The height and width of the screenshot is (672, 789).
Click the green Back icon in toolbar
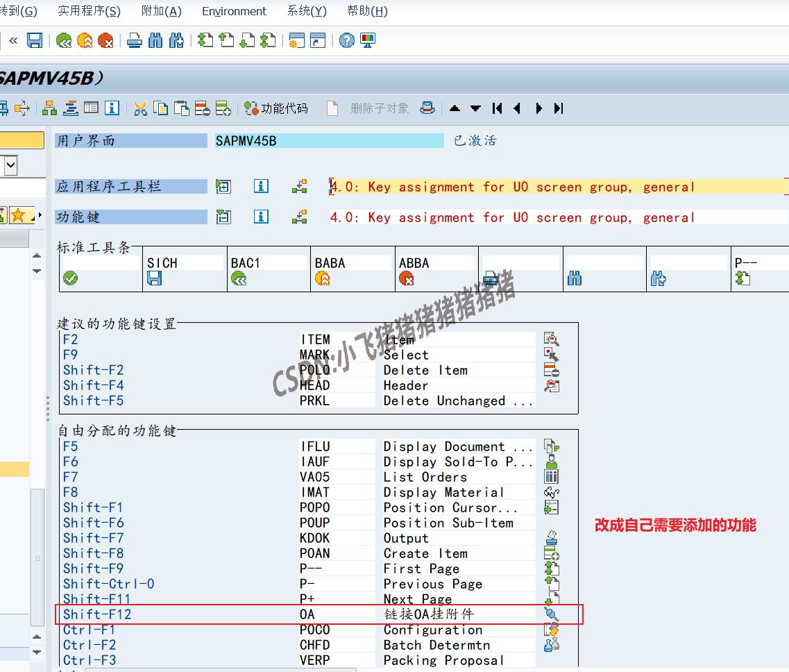click(65, 40)
